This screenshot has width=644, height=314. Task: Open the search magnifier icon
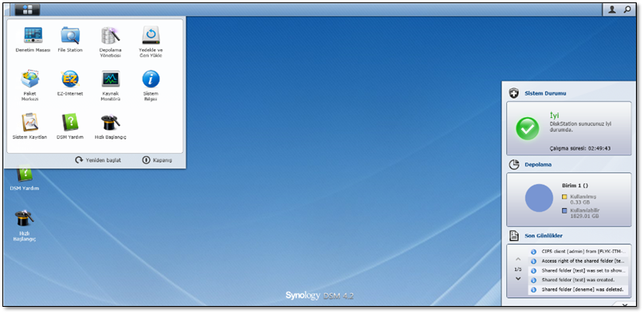click(x=627, y=10)
